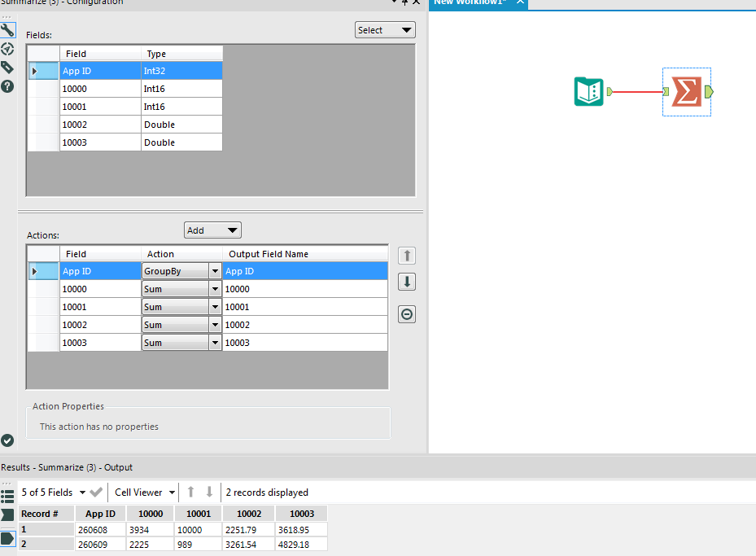The image size is (756, 556).
Task: Move the selected action down with arrow button
Action: coord(406,281)
